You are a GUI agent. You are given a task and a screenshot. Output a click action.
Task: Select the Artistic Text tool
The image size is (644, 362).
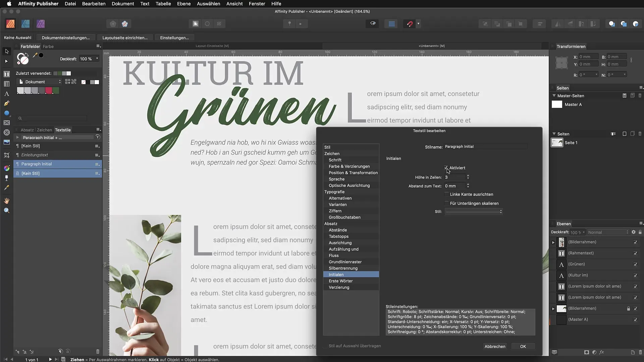[x=7, y=94]
